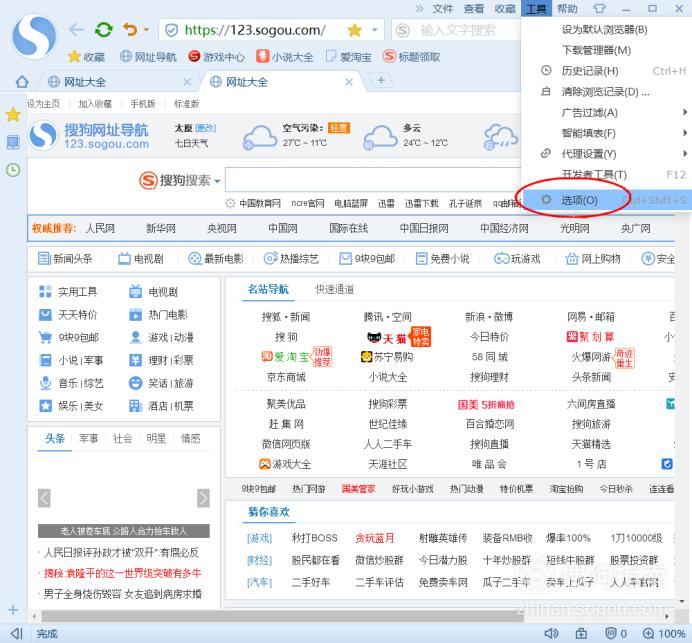692x643 pixels.
Task: Expand the 广告过滤(A) submenu
Action: pyautogui.click(x=605, y=113)
